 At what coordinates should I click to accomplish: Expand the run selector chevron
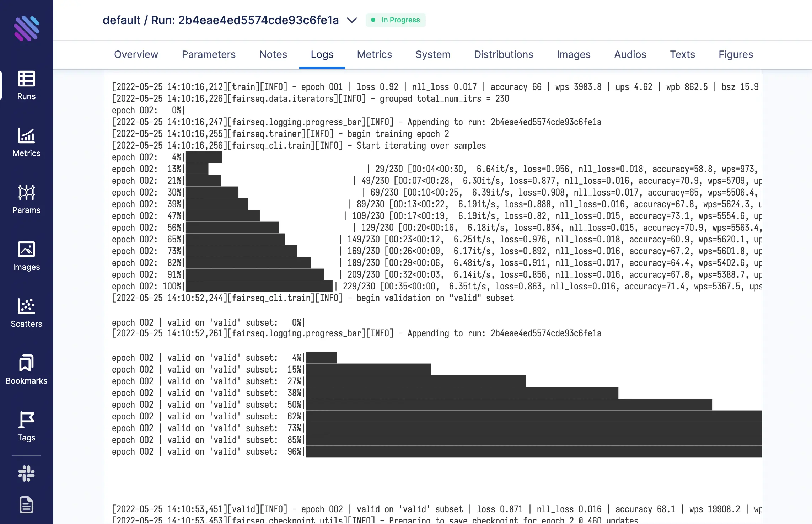(352, 20)
